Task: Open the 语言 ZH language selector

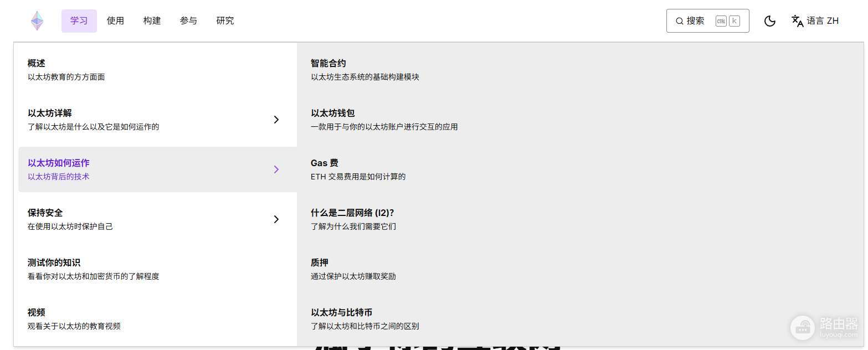Action: coord(815,21)
